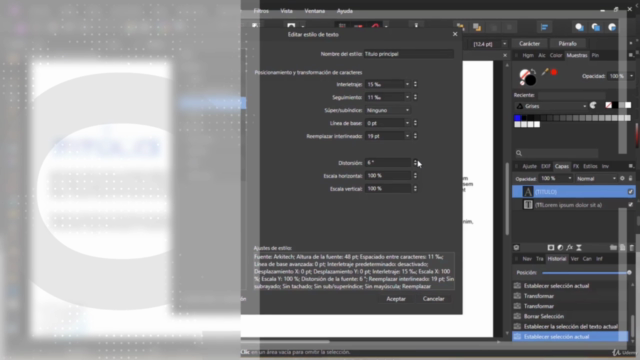Open the Seguimiento dropdown
The width and height of the screenshot is (640, 360).
pyautogui.click(x=407, y=97)
